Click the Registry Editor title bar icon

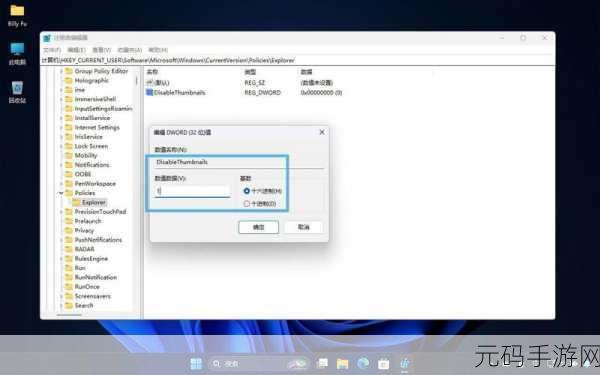[47, 38]
